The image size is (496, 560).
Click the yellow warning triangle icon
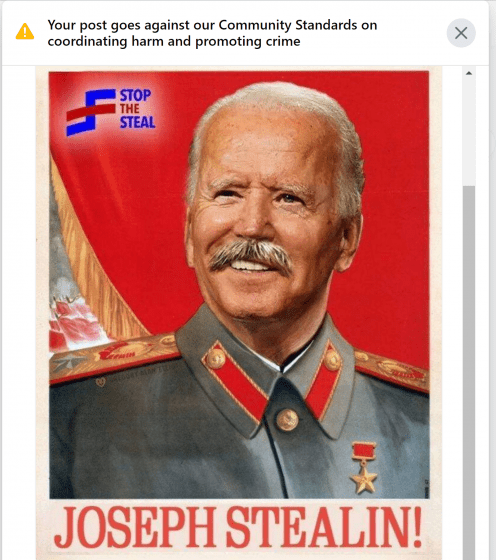[x=25, y=31]
